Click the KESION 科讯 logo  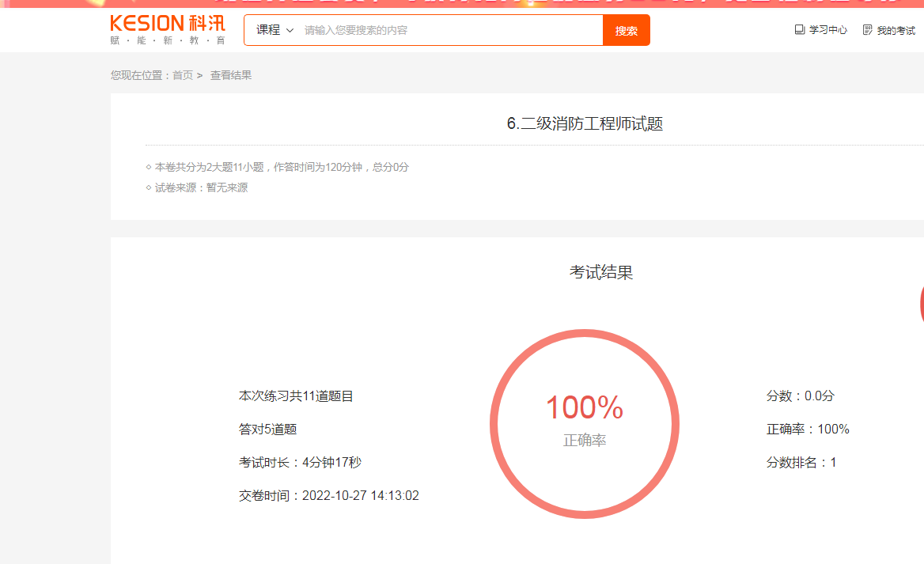(168, 29)
